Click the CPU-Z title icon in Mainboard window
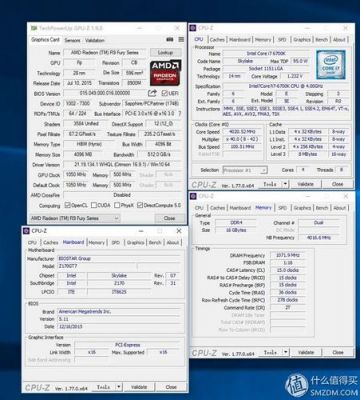The image size is (360, 400). (26, 231)
